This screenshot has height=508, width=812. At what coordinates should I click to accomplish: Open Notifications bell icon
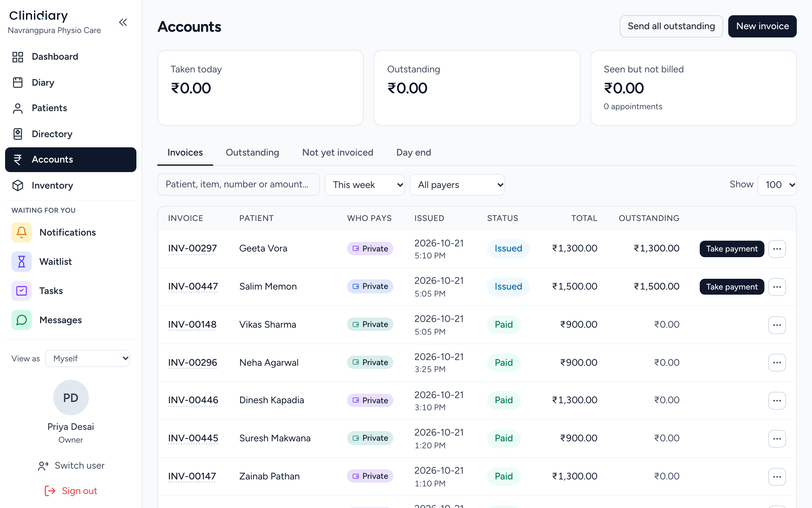[22, 232]
